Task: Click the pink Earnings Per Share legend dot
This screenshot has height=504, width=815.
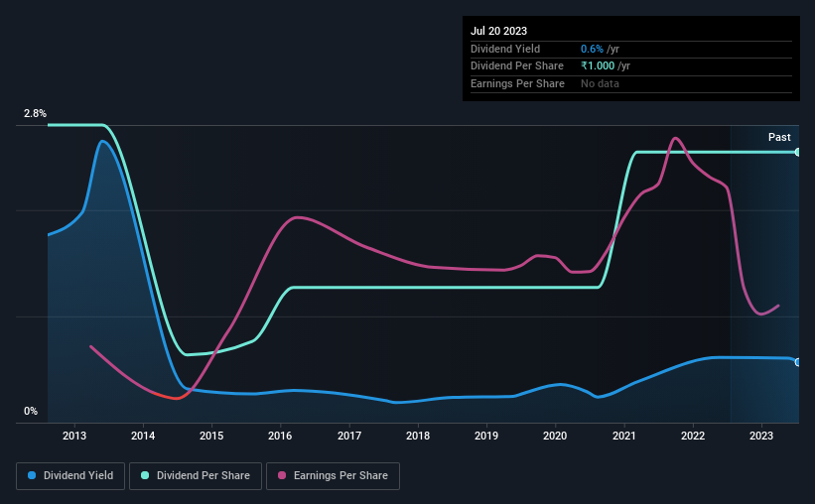Action: [x=282, y=475]
